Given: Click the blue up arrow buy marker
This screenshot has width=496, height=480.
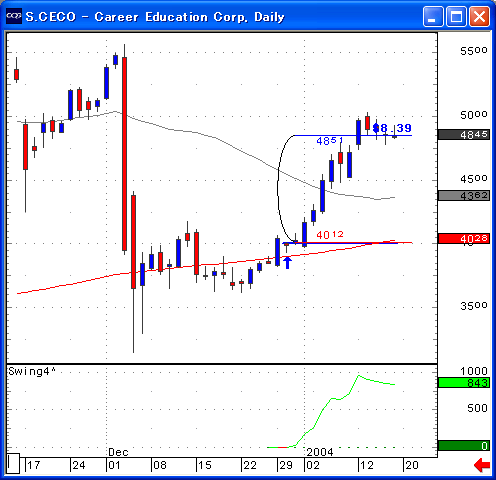Looking at the screenshot, I should pos(287,262).
